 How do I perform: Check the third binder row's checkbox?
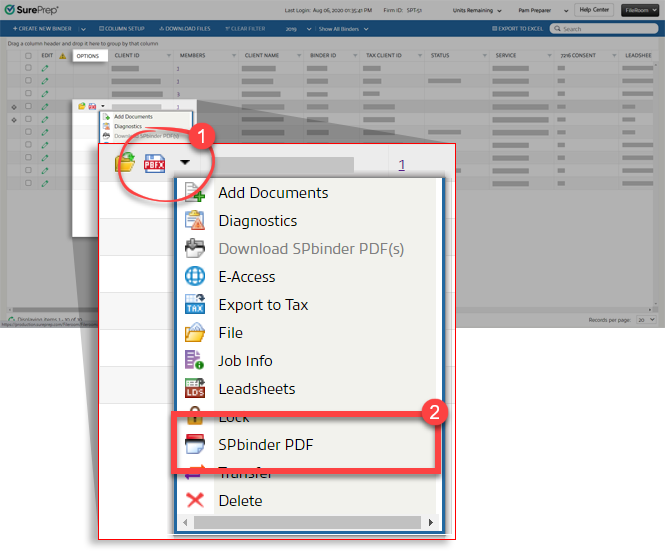coord(28,93)
